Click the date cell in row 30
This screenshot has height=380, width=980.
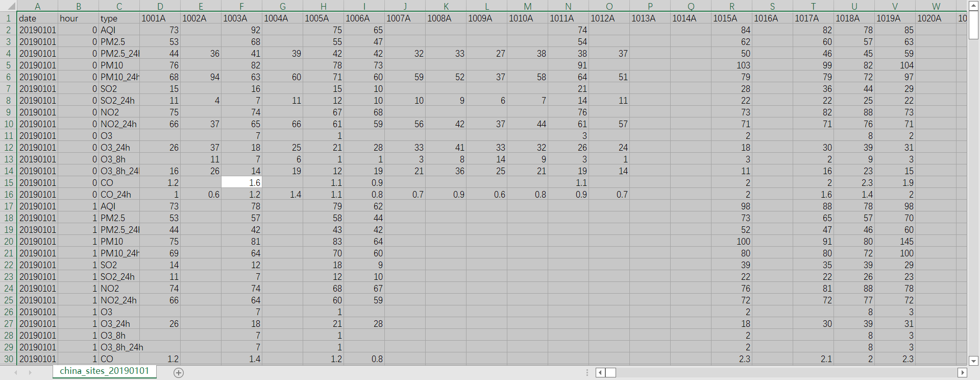[x=38, y=359]
